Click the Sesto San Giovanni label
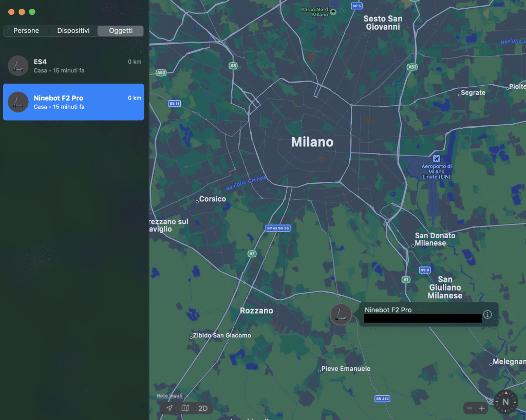Screen dimensions: 526x420 pos(383,23)
